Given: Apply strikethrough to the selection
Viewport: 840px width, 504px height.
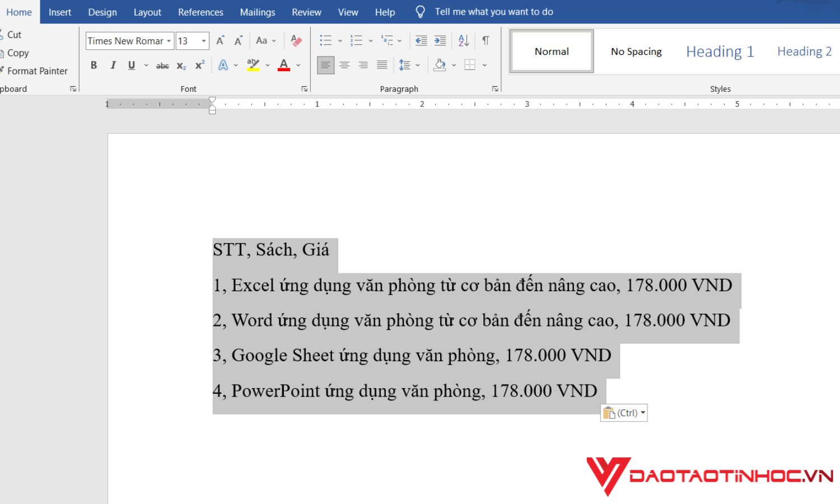Looking at the screenshot, I should [x=162, y=65].
